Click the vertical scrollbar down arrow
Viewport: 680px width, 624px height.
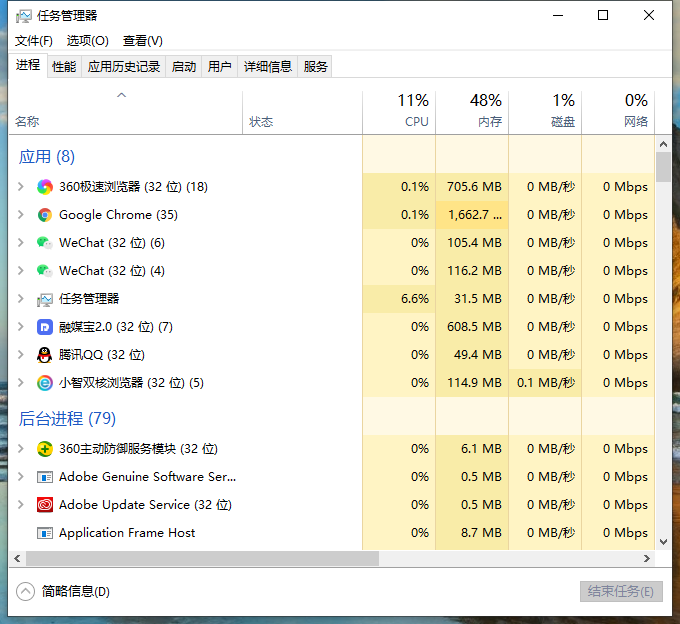[663, 541]
